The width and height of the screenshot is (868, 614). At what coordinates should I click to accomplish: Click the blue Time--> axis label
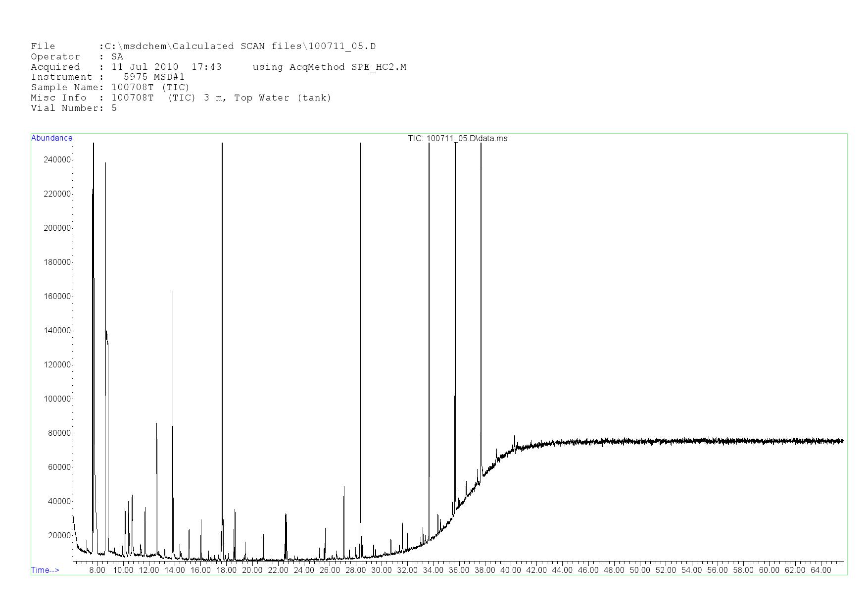pos(45,570)
